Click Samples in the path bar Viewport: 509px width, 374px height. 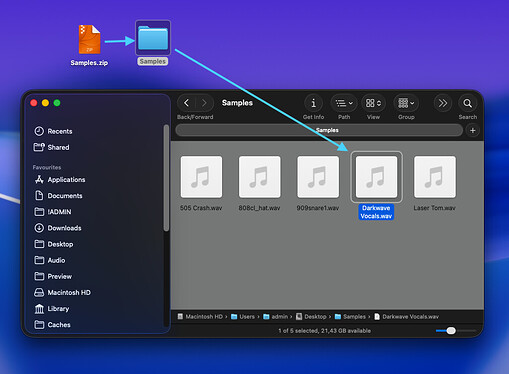click(350, 317)
